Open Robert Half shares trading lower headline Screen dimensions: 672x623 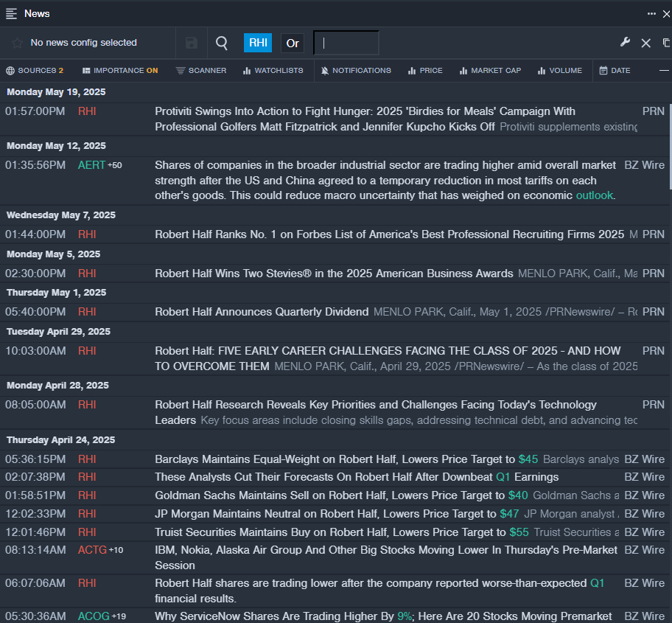click(x=379, y=591)
